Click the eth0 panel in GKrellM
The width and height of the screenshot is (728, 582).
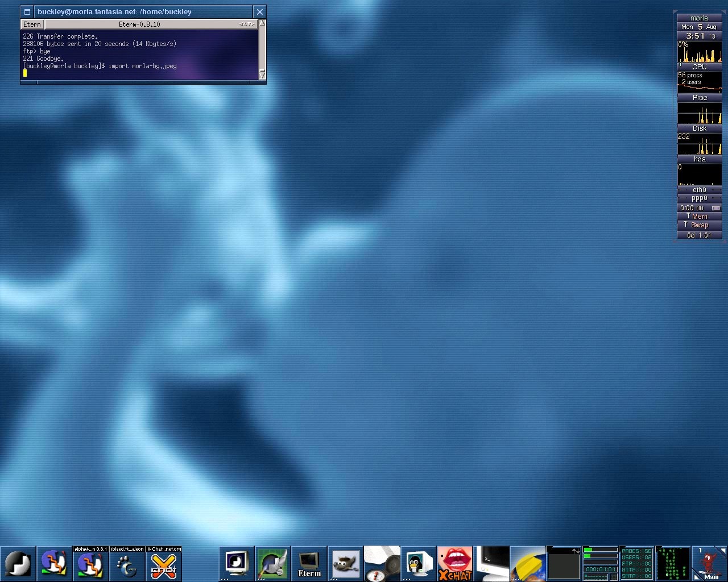click(699, 190)
